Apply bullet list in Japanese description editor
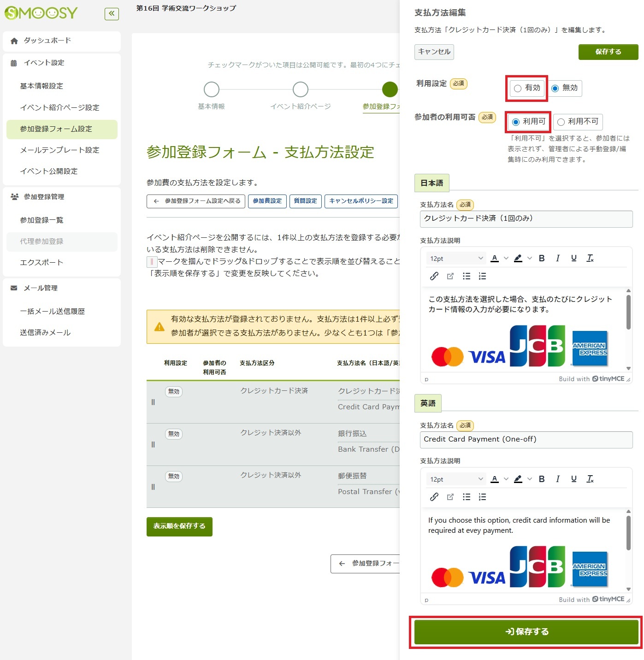The height and width of the screenshot is (660, 644). (467, 276)
